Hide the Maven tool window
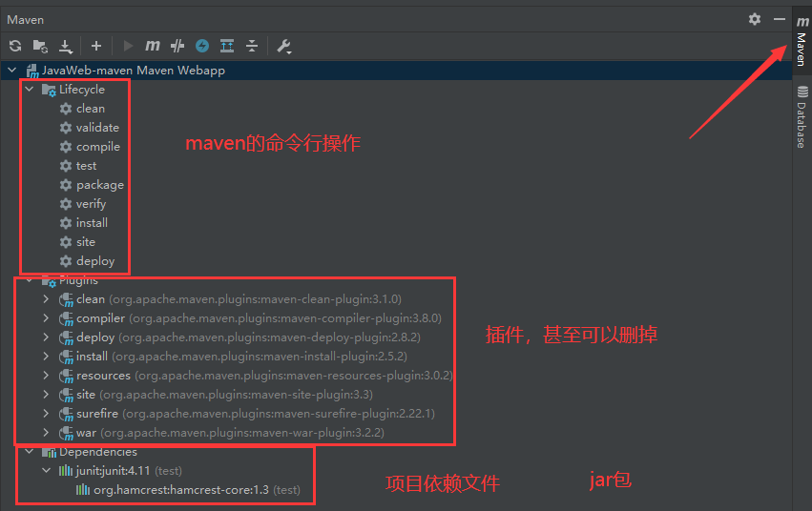The width and height of the screenshot is (812, 511). coord(780,19)
